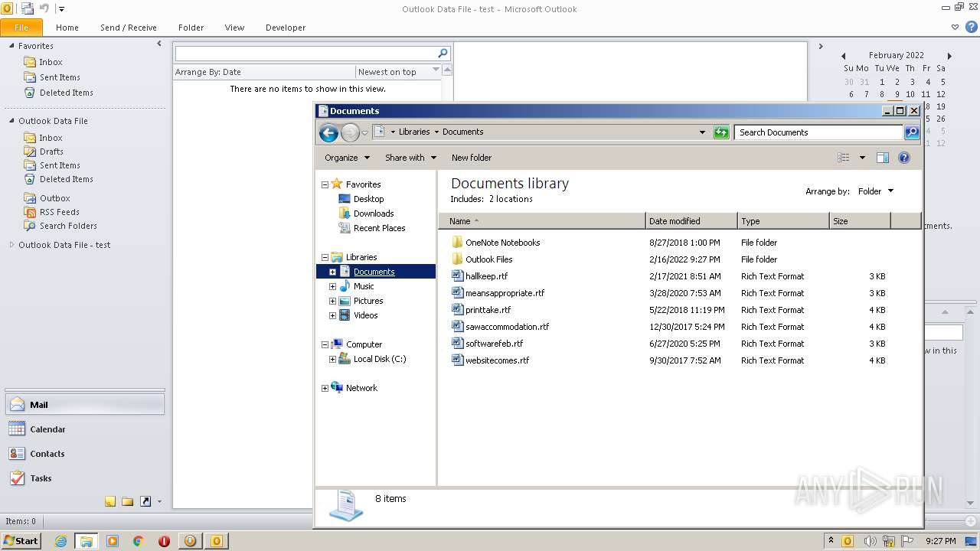Screen dimensions: 980x551
Task: Expand the Network tree node
Action: coord(325,388)
